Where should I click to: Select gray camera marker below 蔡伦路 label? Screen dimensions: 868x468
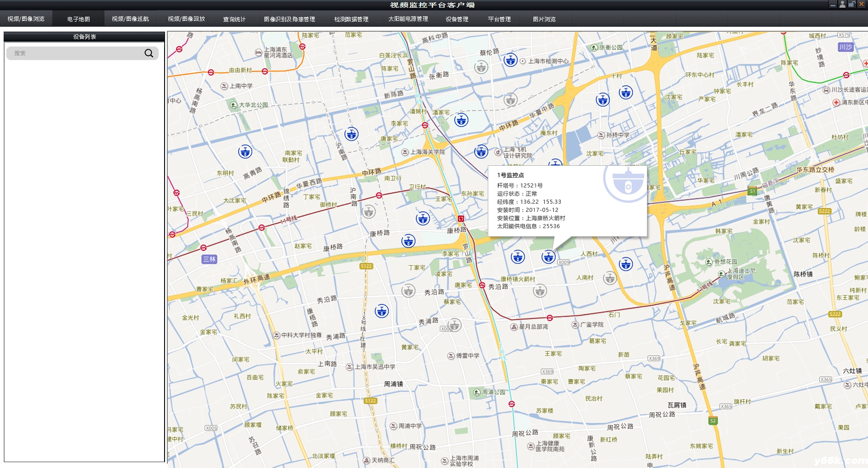pyautogui.click(x=481, y=67)
